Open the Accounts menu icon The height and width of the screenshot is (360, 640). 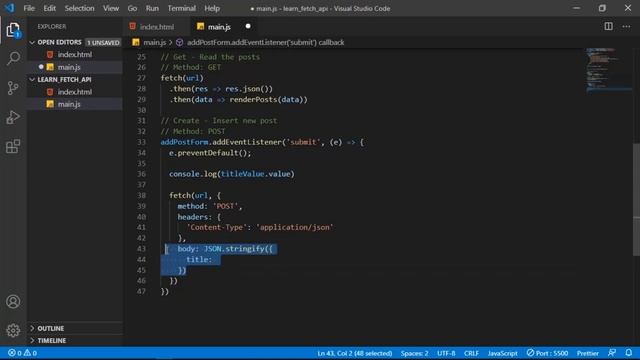[13, 302]
